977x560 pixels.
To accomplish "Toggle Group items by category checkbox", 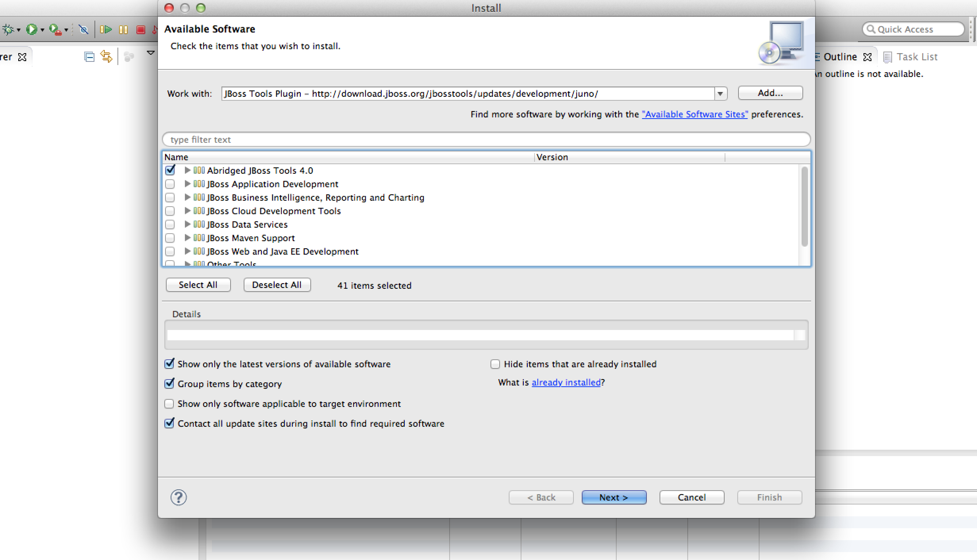I will (169, 384).
